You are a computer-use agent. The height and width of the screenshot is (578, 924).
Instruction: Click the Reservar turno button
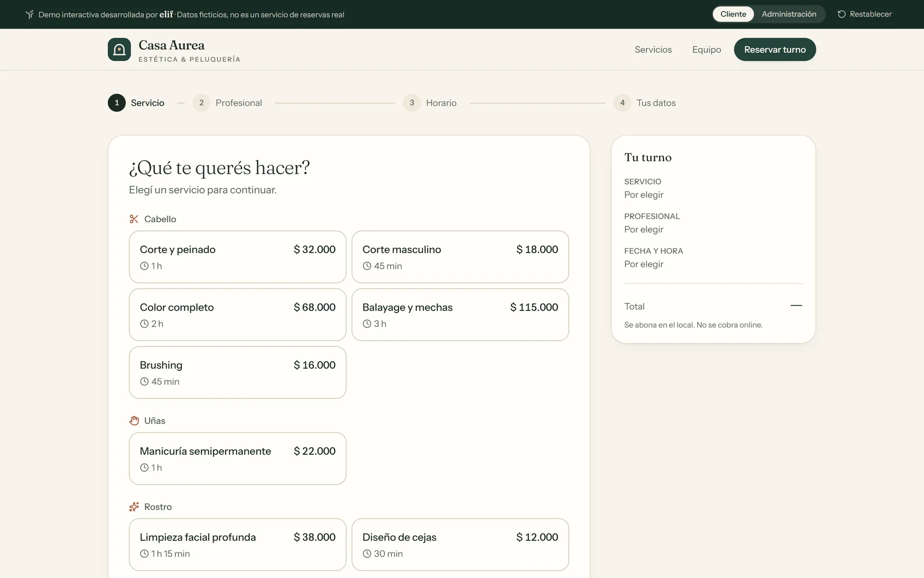click(775, 49)
